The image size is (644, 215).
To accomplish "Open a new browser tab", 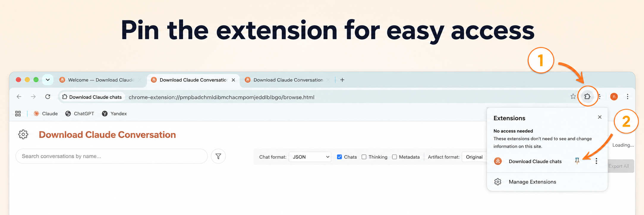I will [342, 80].
